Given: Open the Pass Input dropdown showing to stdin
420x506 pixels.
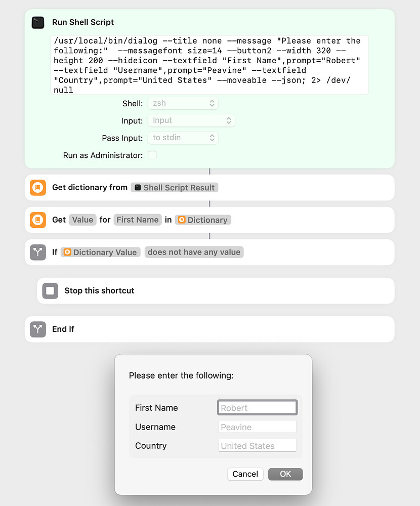Looking at the screenshot, I should tap(183, 137).
